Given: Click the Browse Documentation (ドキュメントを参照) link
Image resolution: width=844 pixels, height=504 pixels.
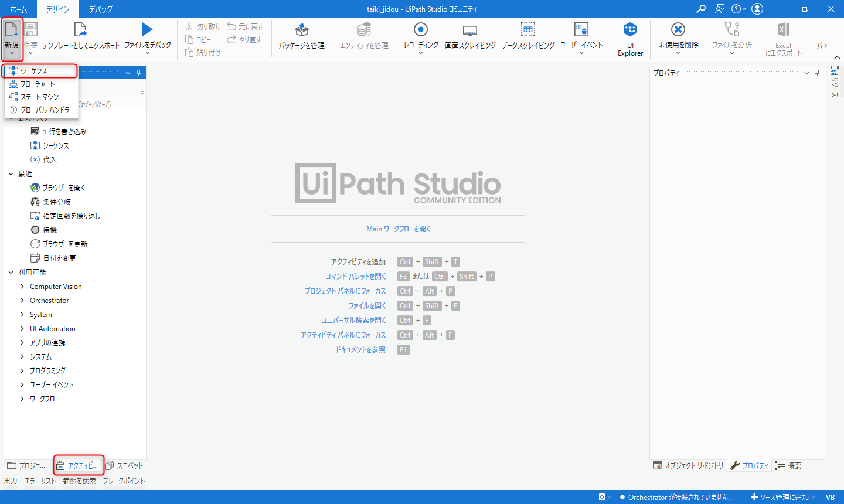Looking at the screenshot, I should (x=360, y=350).
